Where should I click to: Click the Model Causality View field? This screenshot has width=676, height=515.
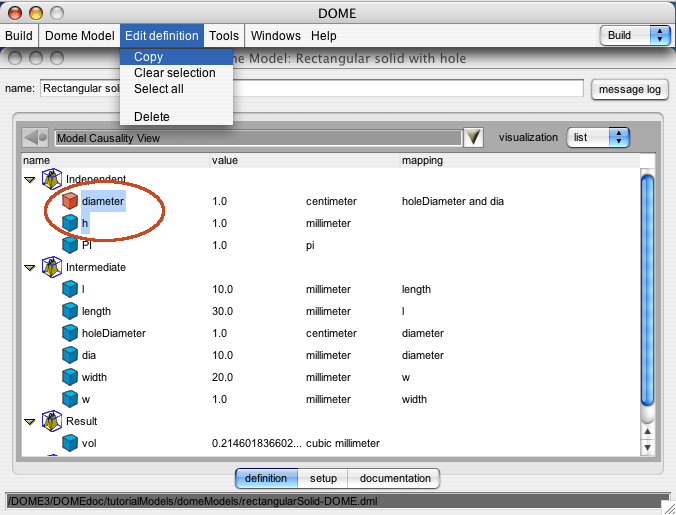(x=258, y=138)
